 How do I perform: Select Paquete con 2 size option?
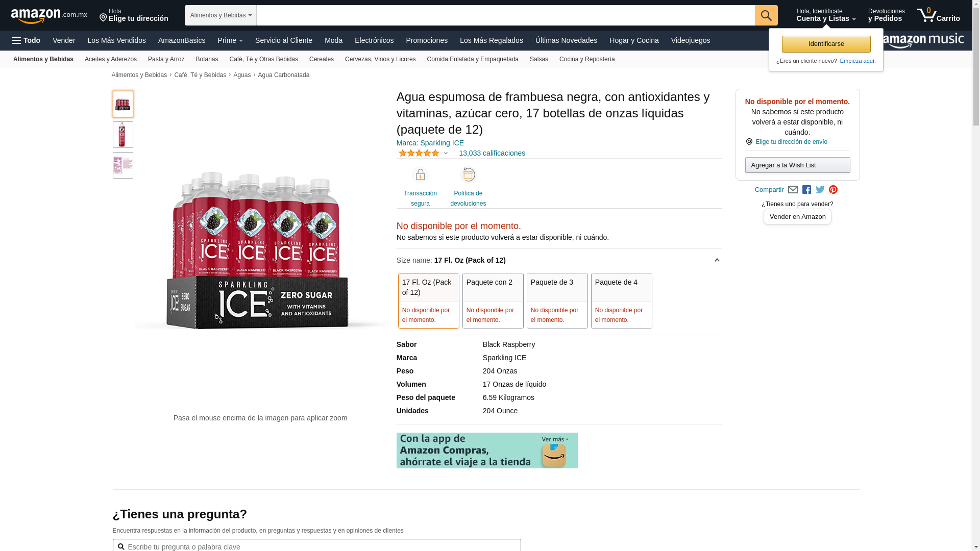(x=493, y=300)
